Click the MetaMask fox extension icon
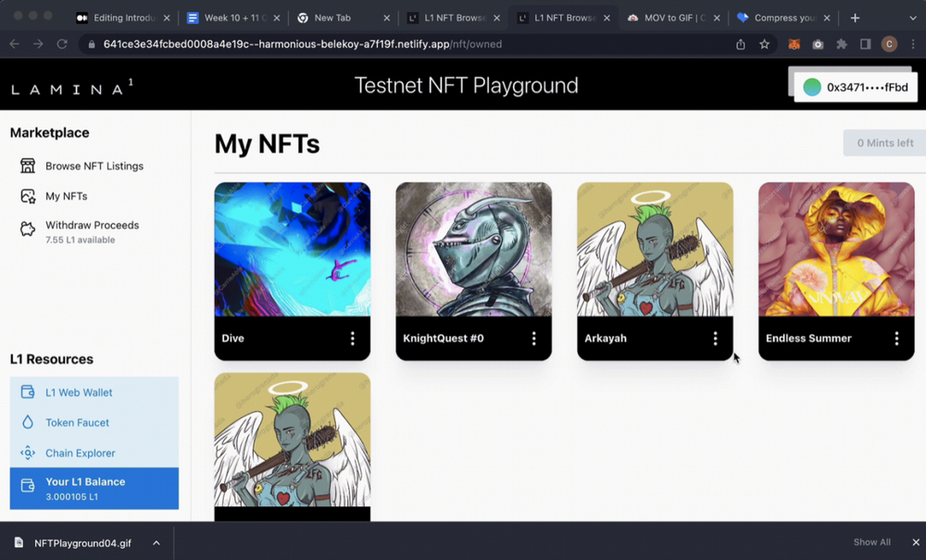Image resolution: width=926 pixels, height=560 pixels. click(x=795, y=44)
